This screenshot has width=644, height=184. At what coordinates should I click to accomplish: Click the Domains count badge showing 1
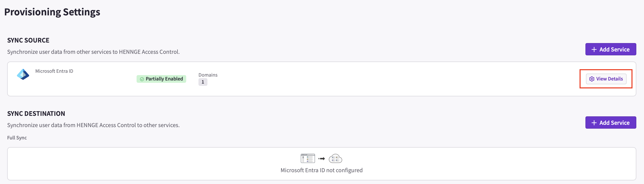[203, 82]
